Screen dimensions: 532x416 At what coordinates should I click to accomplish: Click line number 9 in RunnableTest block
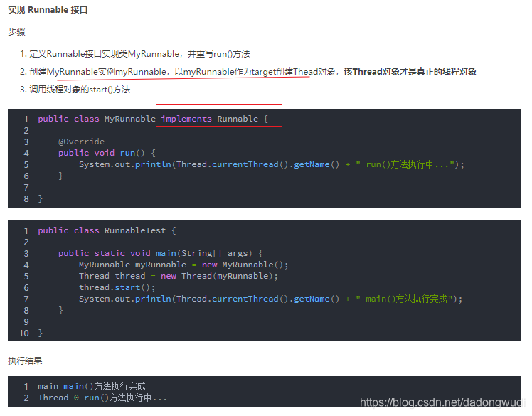click(26, 322)
